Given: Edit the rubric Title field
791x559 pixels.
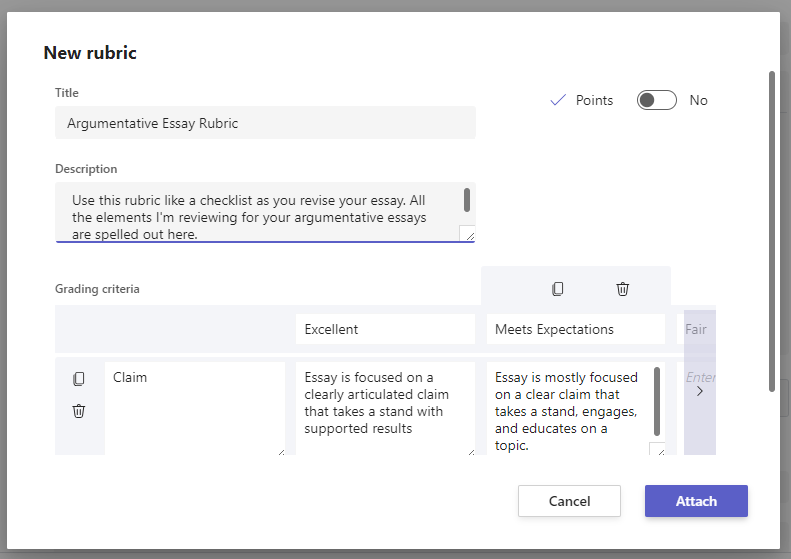Looking at the screenshot, I should coord(265,123).
